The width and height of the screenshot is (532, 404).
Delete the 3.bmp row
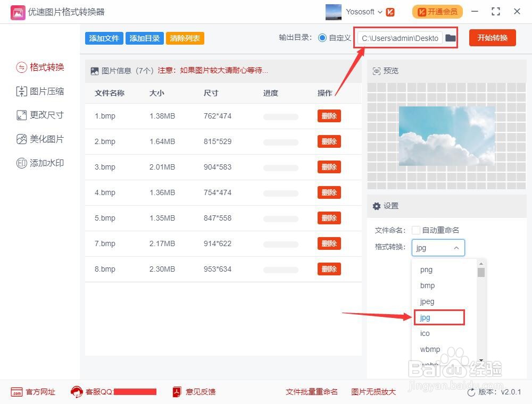point(329,167)
